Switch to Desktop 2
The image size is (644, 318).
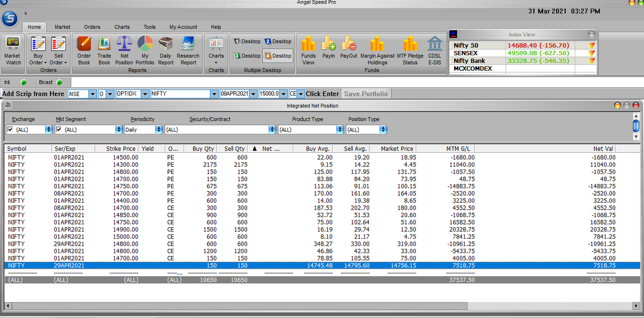click(279, 41)
